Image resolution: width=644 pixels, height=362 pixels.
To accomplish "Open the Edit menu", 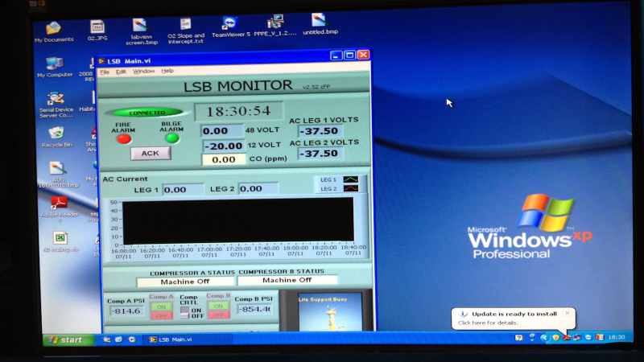I will (121, 72).
